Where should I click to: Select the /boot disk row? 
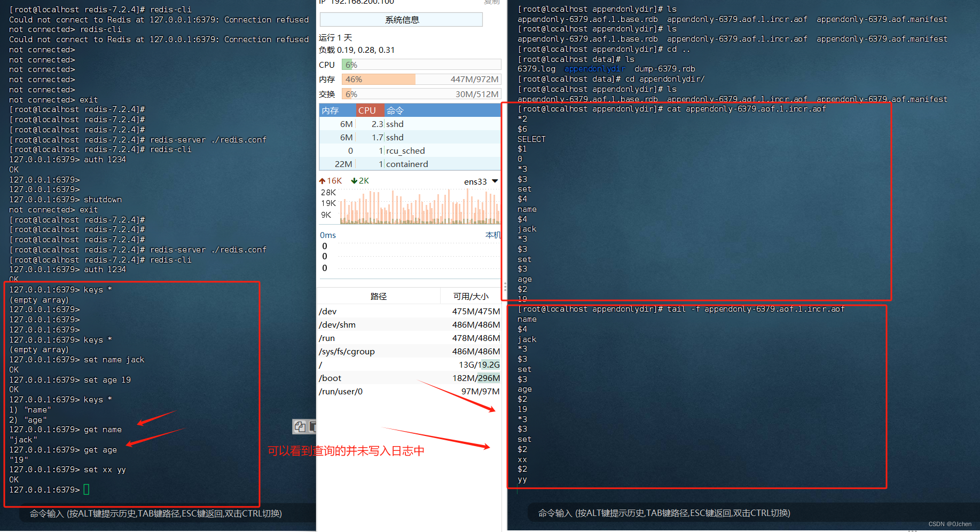tap(410, 378)
